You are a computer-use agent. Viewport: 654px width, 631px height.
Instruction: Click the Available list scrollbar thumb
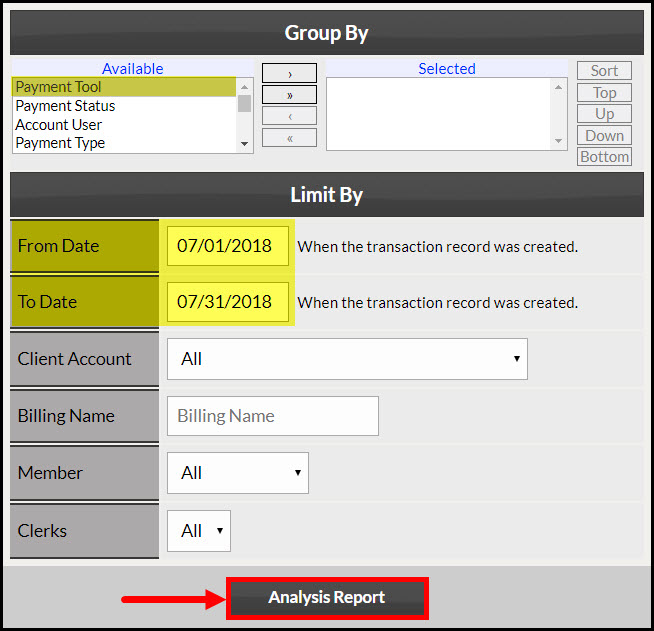pyautogui.click(x=244, y=103)
